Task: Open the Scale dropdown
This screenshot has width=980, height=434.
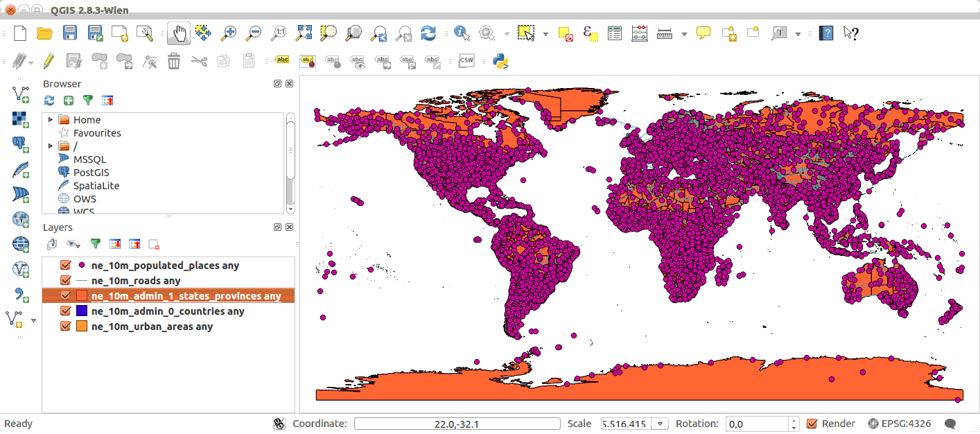Action: click(x=660, y=424)
